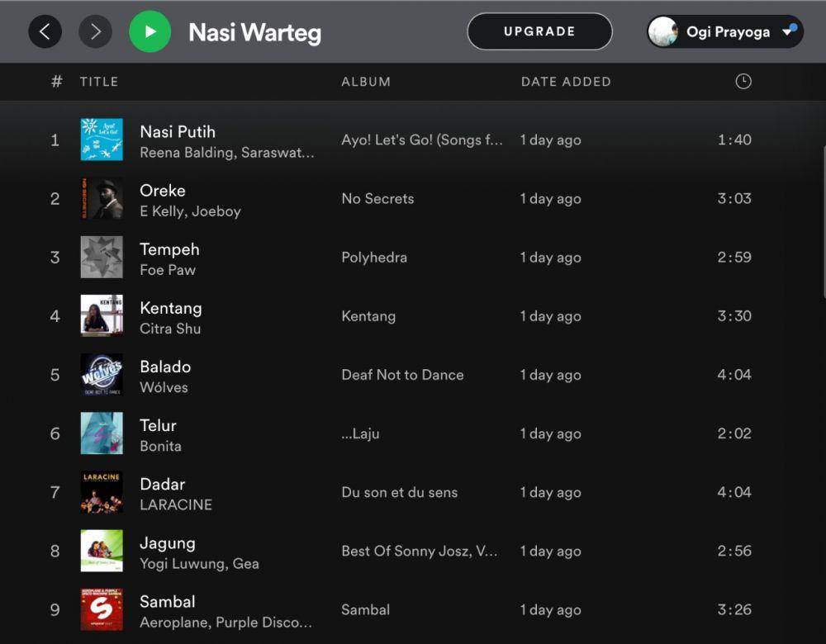The width and height of the screenshot is (826, 644).
Task: Open the Sambal Spinnin album cover
Action: pos(102,609)
